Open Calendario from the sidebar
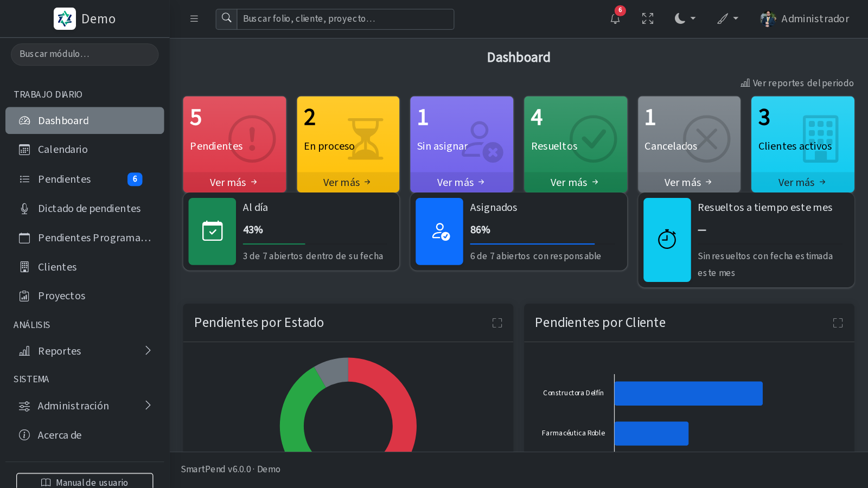The height and width of the screenshot is (488, 868). [85, 150]
